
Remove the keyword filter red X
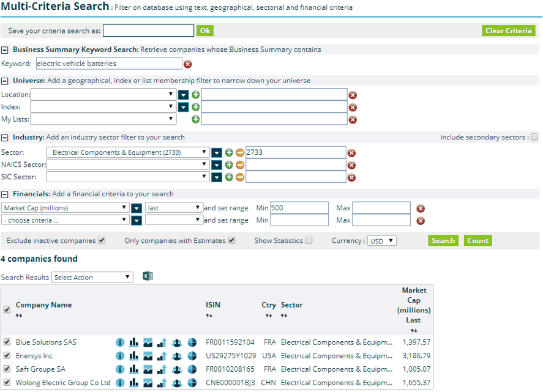[x=188, y=64]
